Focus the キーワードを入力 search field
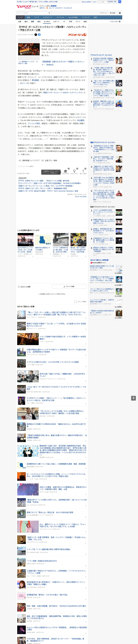Viewport: 138px width, 644px height. click(x=32, y=13)
